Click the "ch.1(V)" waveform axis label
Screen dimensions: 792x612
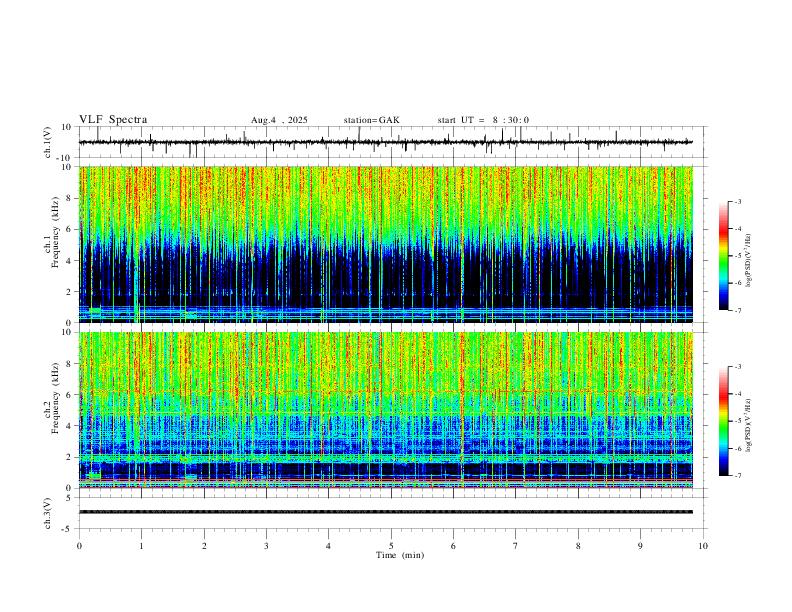(48, 142)
